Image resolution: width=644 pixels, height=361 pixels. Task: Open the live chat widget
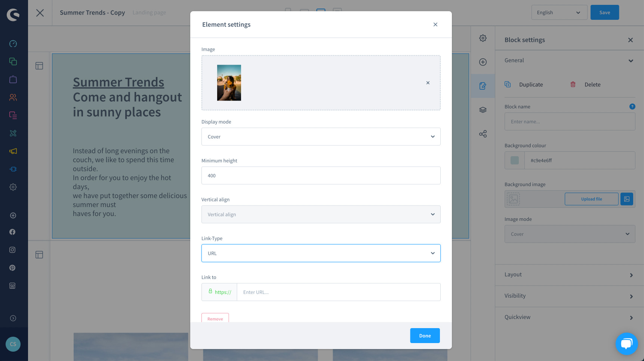point(626,344)
